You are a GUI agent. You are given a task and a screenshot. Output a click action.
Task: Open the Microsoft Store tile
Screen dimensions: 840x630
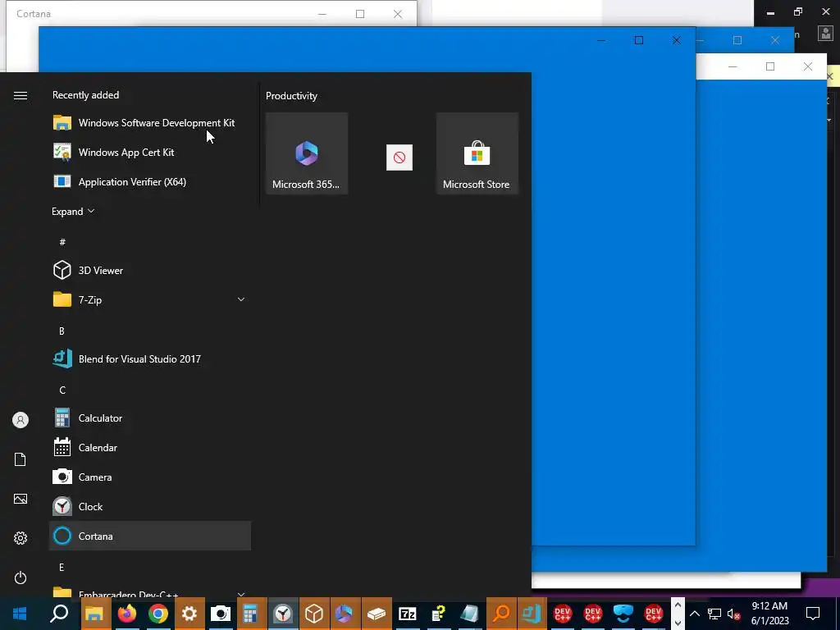coord(477,153)
